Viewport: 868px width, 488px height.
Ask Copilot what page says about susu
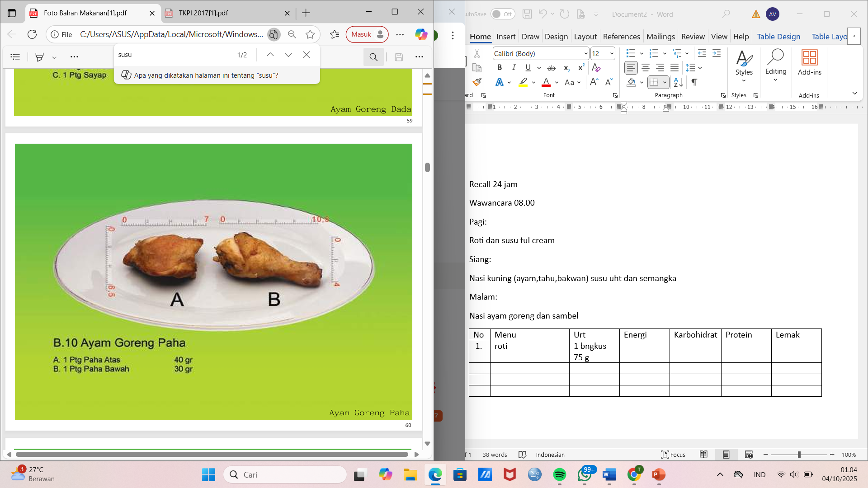(x=206, y=75)
